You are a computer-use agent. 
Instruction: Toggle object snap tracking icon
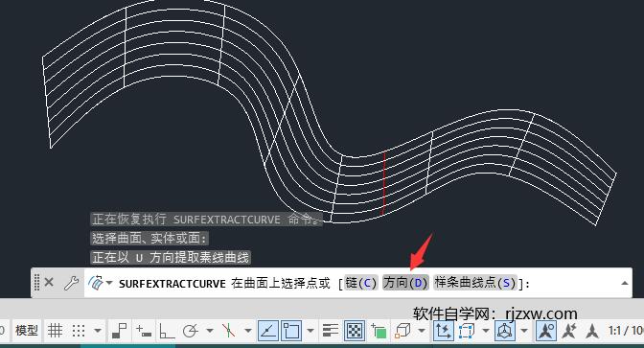pyautogui.click(x=268, y=331)
